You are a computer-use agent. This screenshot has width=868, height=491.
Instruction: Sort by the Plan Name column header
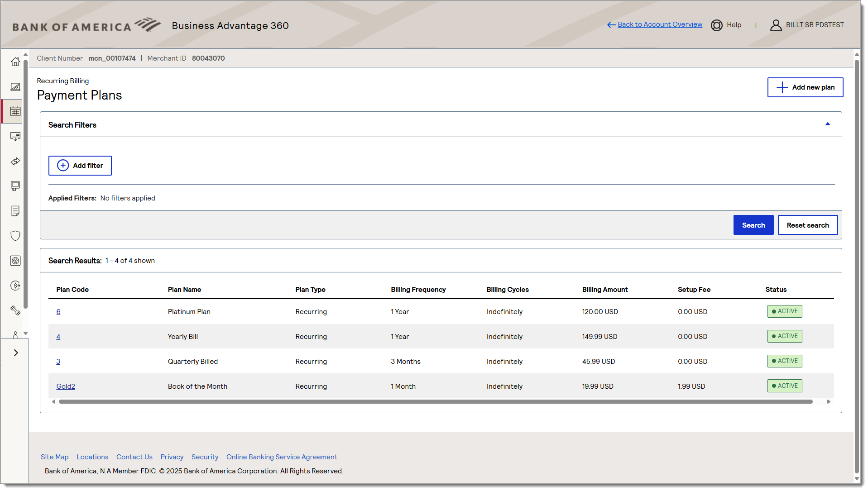coord(185,290)
